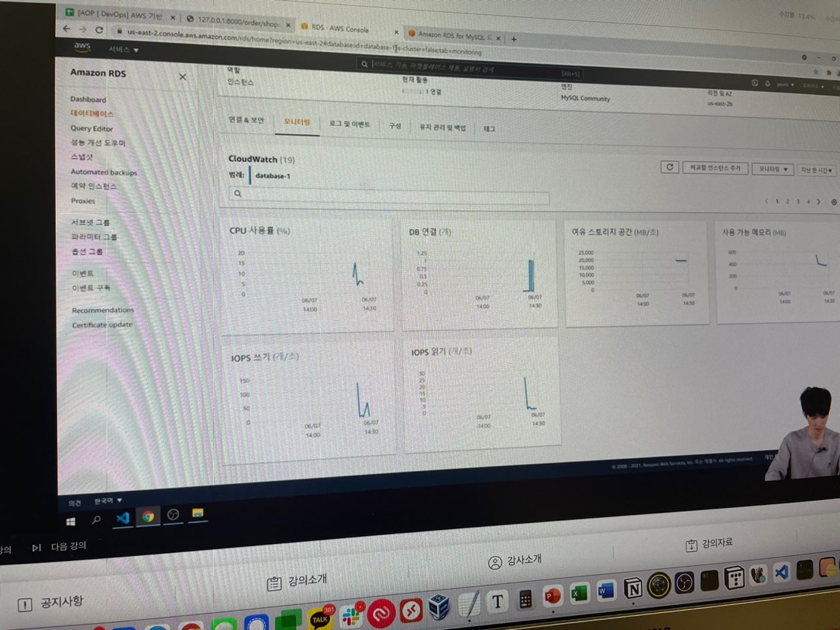Open AWS CloudShell icon in header
The image size is (840, 630).
(755, 83)
